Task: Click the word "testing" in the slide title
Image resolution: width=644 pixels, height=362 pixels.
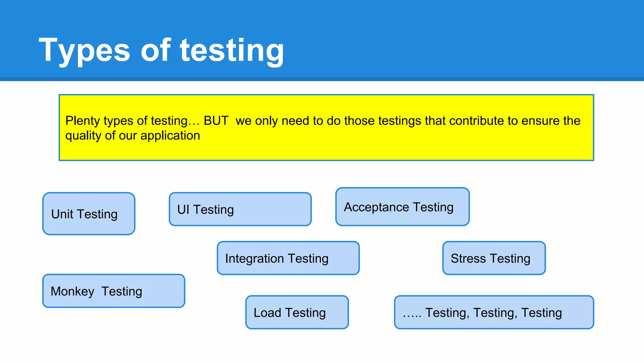Action: coord(232,50)
